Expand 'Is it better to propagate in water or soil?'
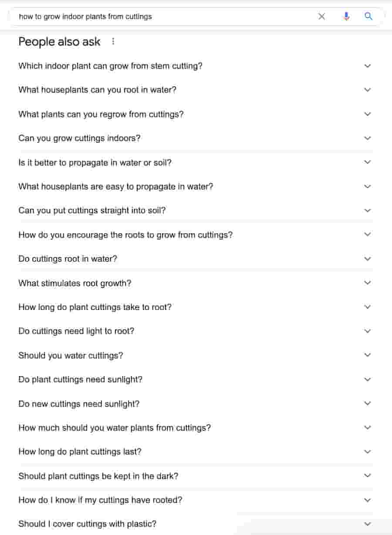The height and width of the screenshot is (535, 392). pos(367,162)
